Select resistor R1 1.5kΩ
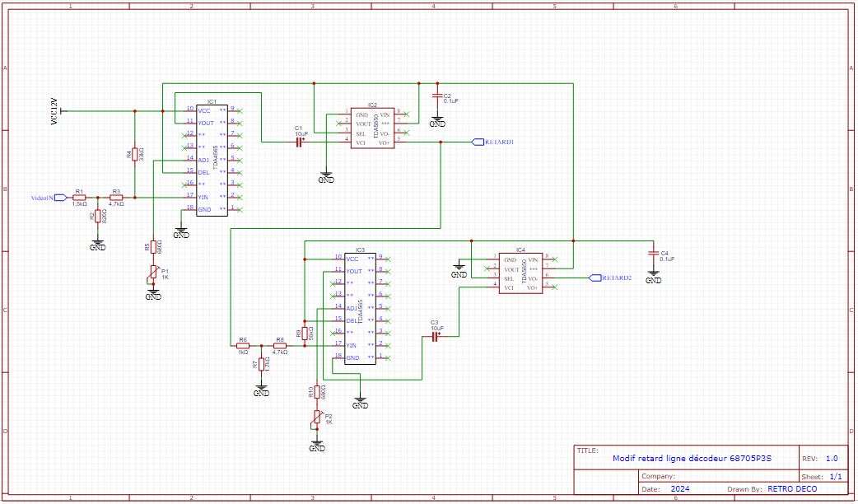 point(79,198)
